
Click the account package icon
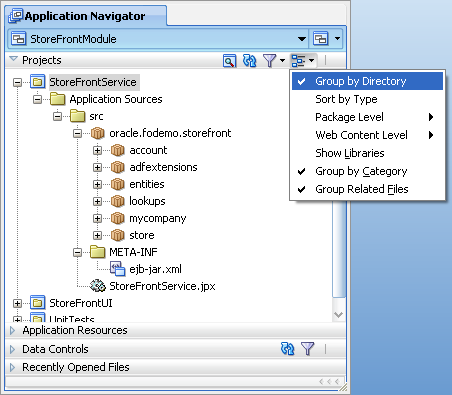[118, 150]
